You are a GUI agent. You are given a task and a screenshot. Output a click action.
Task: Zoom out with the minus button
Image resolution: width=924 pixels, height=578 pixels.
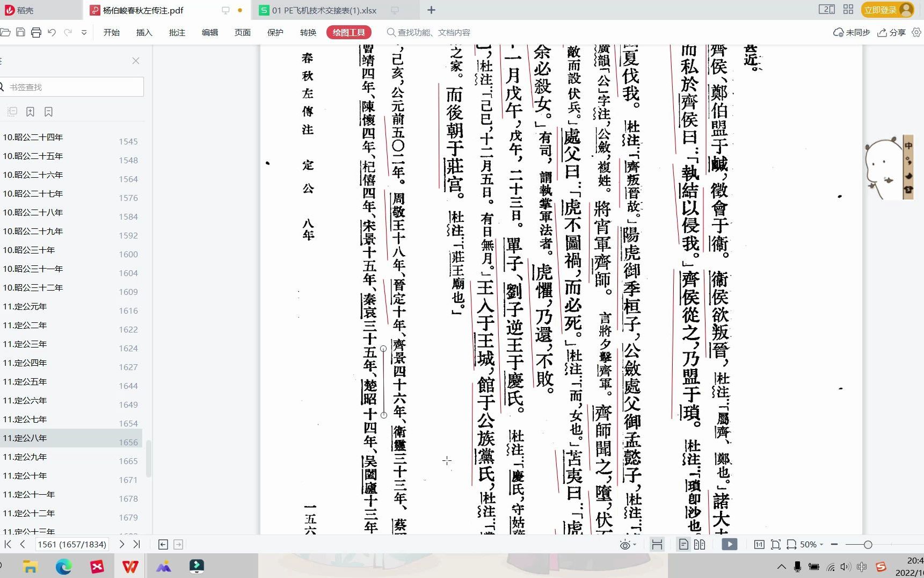(x=834, y=544)
